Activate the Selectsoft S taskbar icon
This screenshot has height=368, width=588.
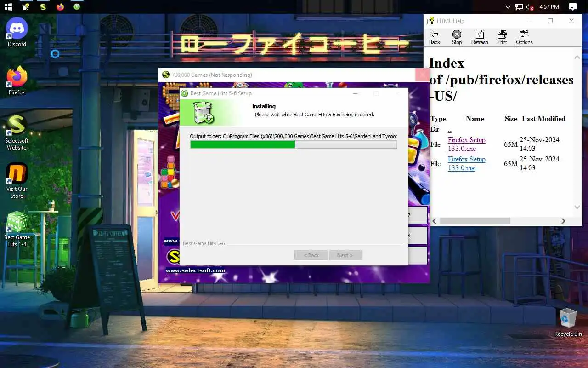[43, 7]
